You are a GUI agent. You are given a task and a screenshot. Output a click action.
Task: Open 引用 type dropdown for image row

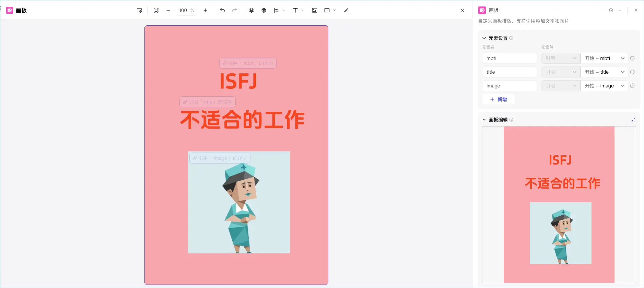(561, 86)
